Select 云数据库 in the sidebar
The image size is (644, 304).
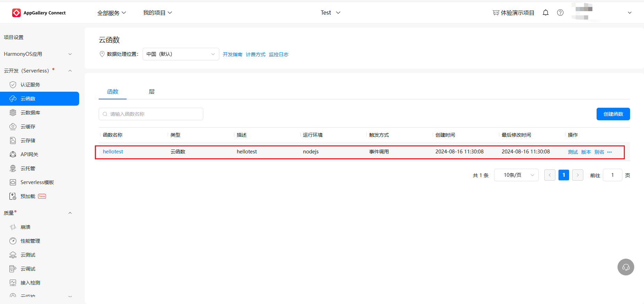click(x=30, y=113)
